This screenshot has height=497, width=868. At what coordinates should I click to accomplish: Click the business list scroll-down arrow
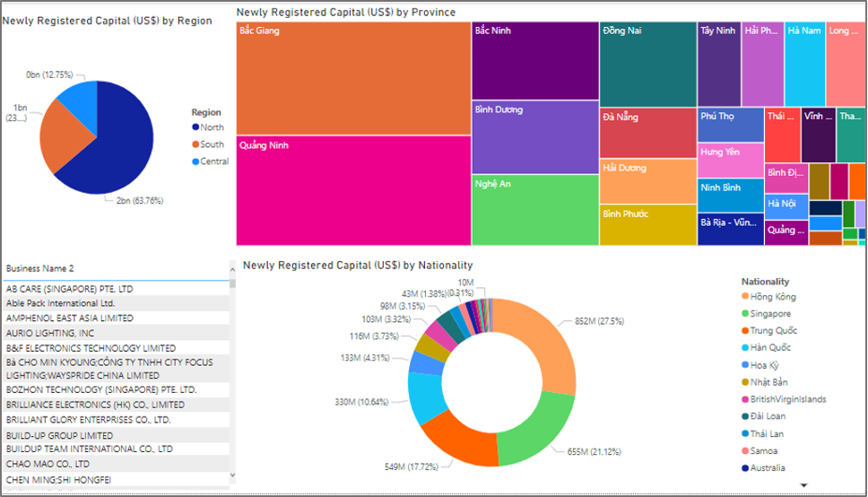coord(233,475)
